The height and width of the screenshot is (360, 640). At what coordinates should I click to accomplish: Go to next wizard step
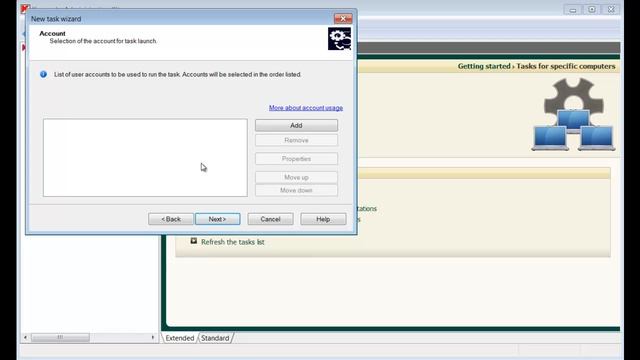218,219
